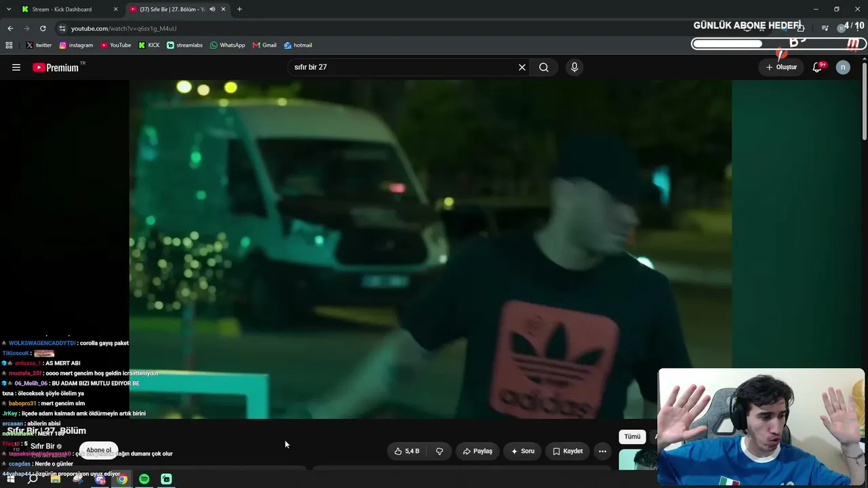868x488 pixels.
Task: Open Windows taskbar search
Action: coord(33,479)
